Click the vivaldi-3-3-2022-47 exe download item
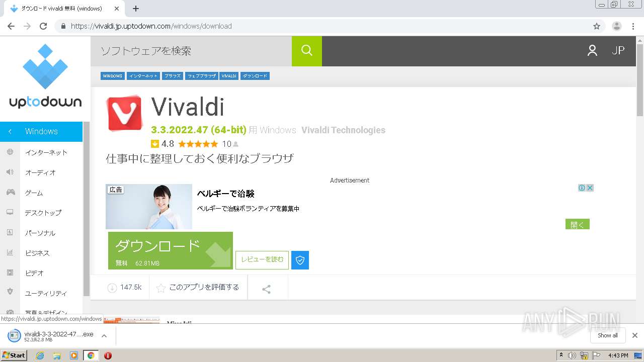Image resolution: width=644 pixels, height=362 pixels. (50, 336)
